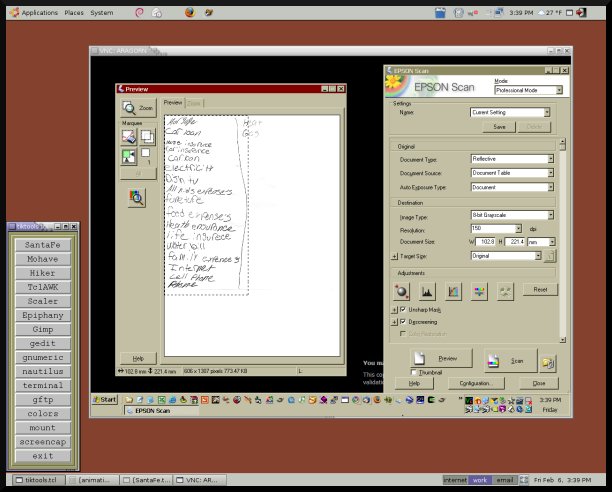Click Help button in EPSON Scan

click(414, 384)
